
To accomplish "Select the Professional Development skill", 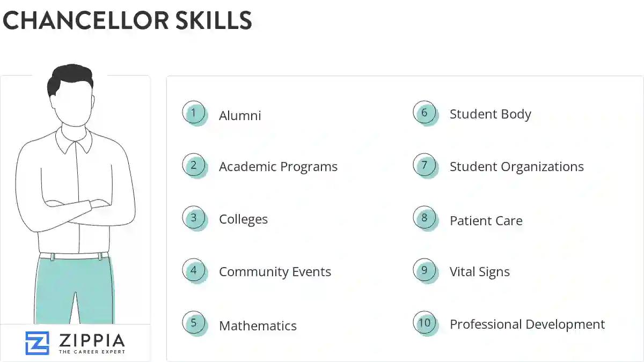I will [x=527, y=324].
